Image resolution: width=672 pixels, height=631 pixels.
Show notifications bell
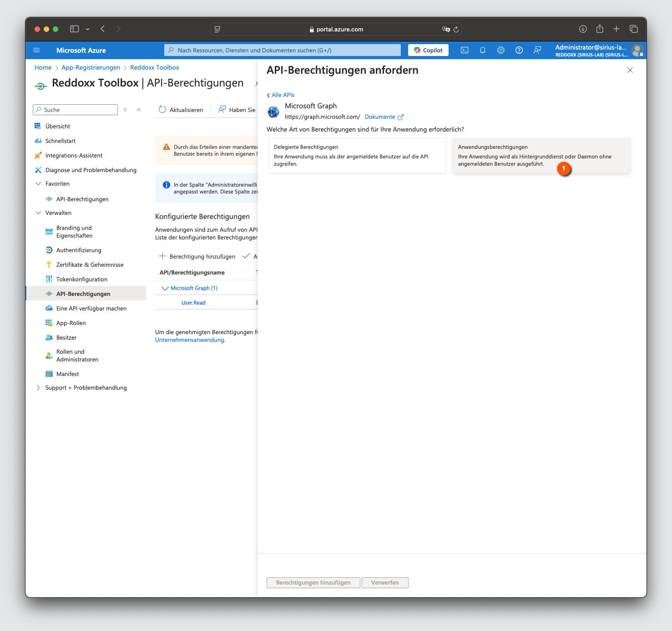pyautogui.click(x=483, y=50)
